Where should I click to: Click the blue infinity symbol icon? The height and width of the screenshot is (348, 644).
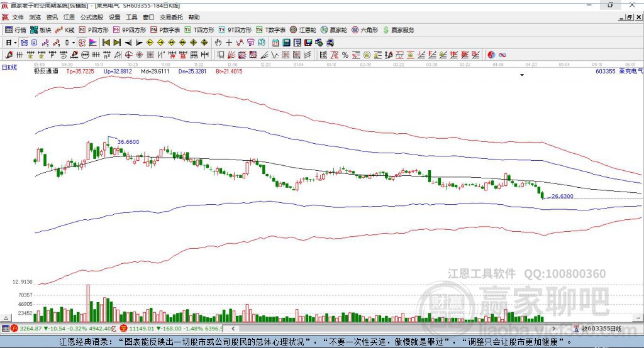502,55
